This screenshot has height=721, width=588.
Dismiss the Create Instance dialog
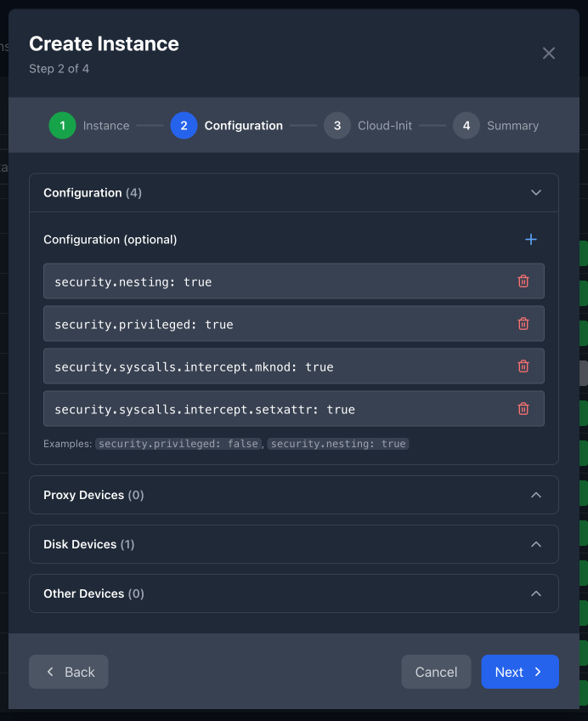[548, 53]
